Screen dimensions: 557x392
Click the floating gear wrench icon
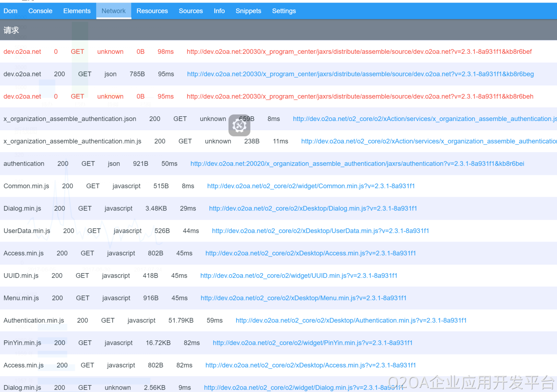239,125
